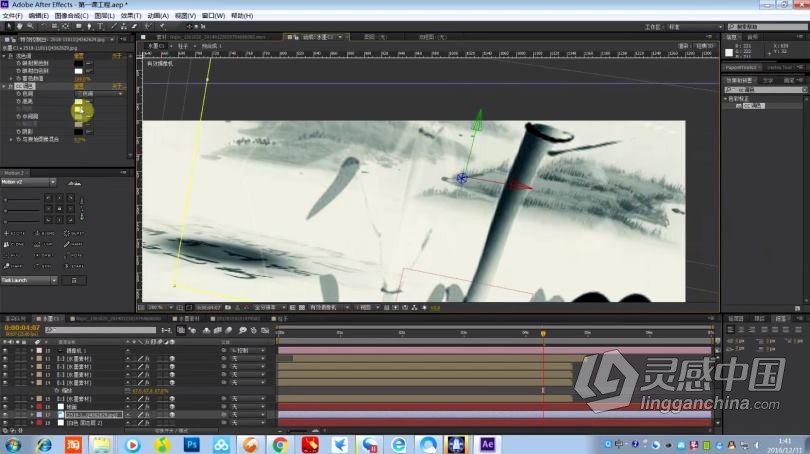Viewport: 810px width, 454px height.
Task: Toggle the transparency grid in viewer
Action: point(302,307)
